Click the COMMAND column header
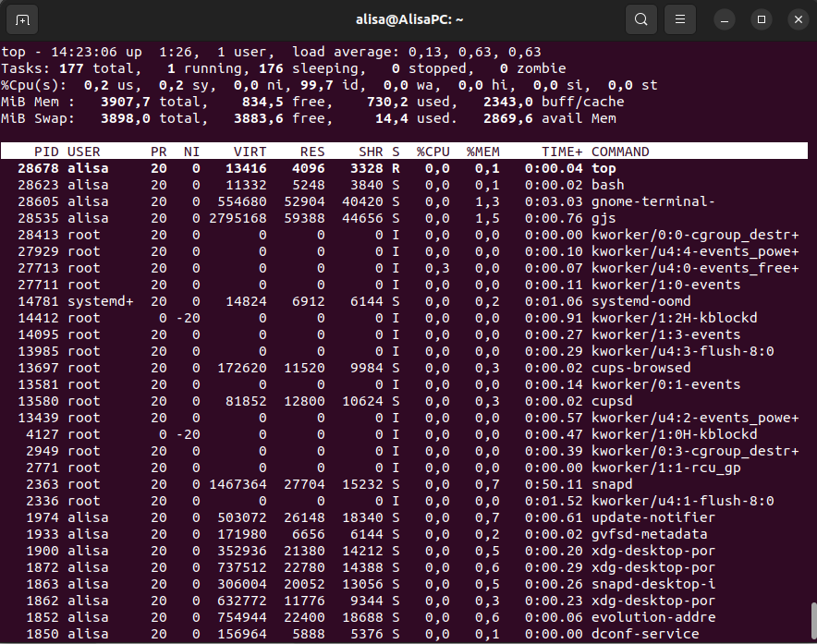The width and height of the screenshot is (817, 644). 620,152
